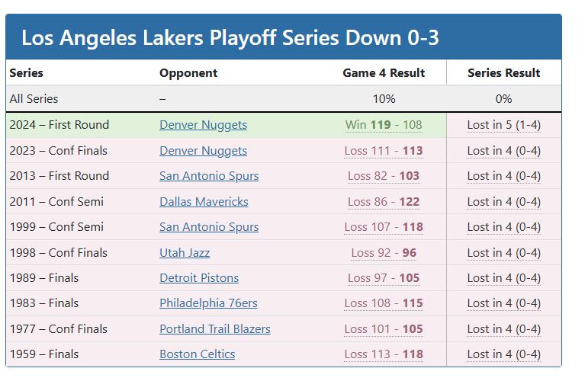This screenshot has height=381, width=588.
Task: Open the 2013 San Antonio Spurs link
Action: [209, 176]
